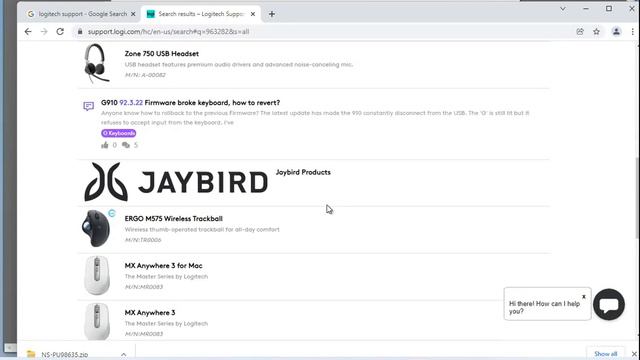Viewport: 640px width, 360px height.
Task: Close the Search results Logitech Support tab
Action: click(x=253, y=14)
